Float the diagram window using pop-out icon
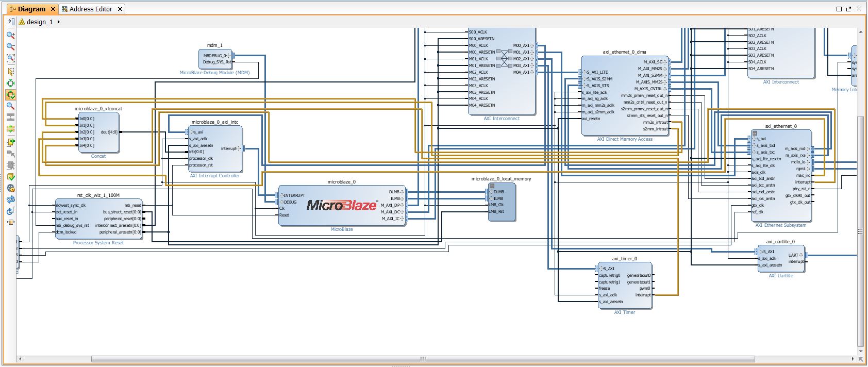The width and height of the screenshot is (868, 367). click(x=848, y=9)
